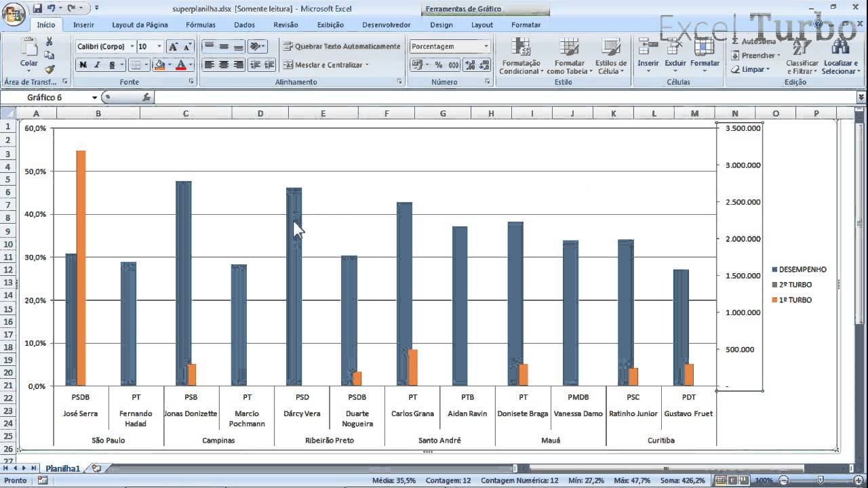Select the 1º TURBO legend entry

791,300
